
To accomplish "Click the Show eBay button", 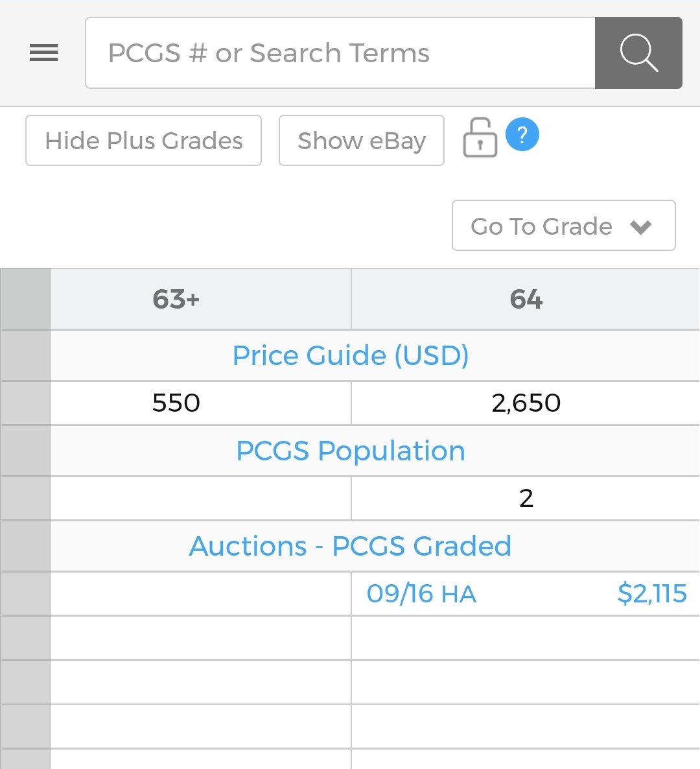I will pyautogui.click(x=361, y=141).
